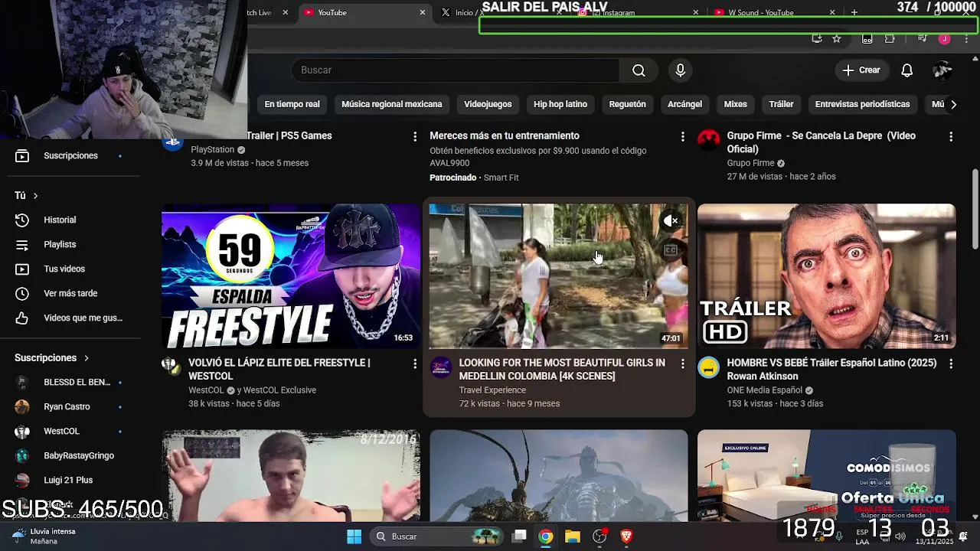
Task: Select the Videojuegos chip
Action: 488,104
